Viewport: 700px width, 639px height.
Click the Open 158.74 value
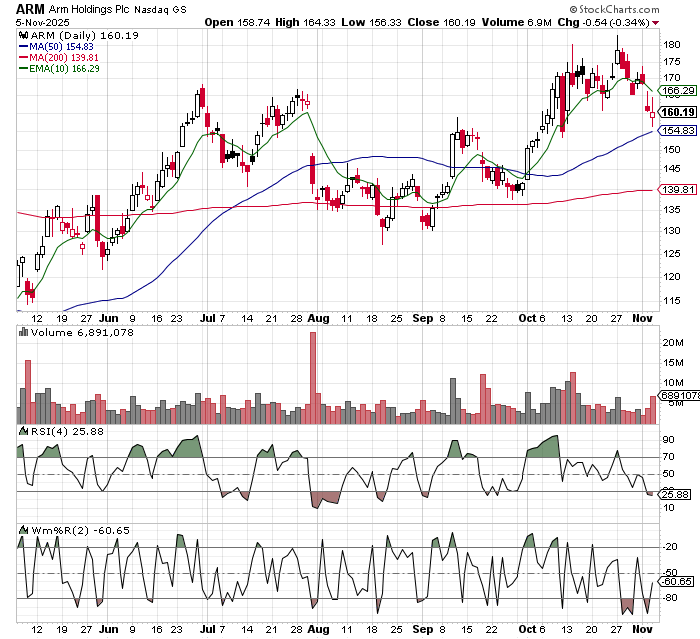click(237, 22)
